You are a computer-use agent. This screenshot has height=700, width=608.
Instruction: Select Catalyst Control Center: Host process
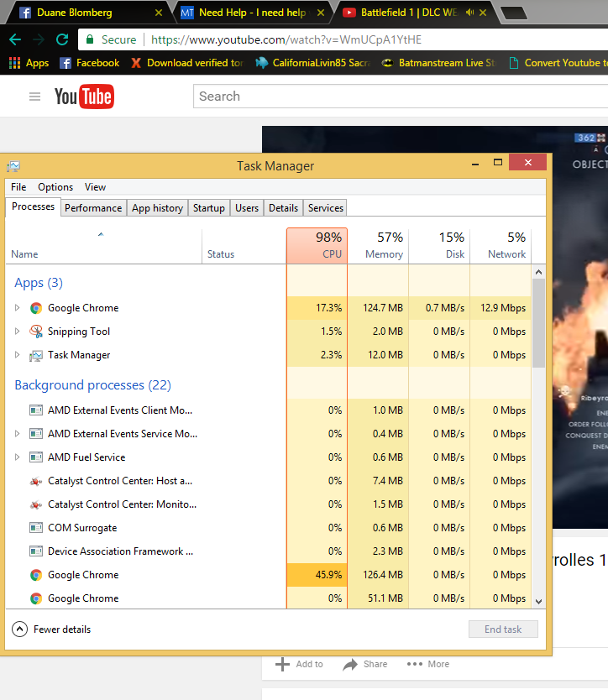pos(269,481)
